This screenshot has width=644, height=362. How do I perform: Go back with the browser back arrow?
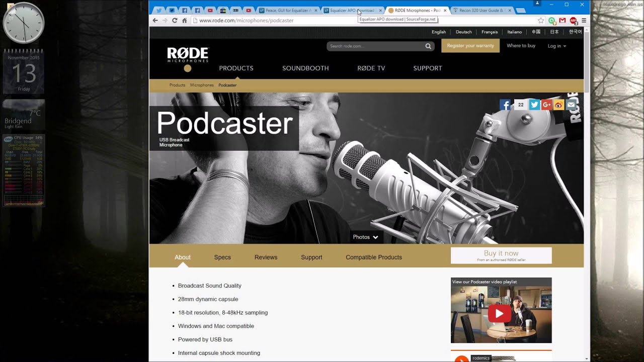click(155, 21)
